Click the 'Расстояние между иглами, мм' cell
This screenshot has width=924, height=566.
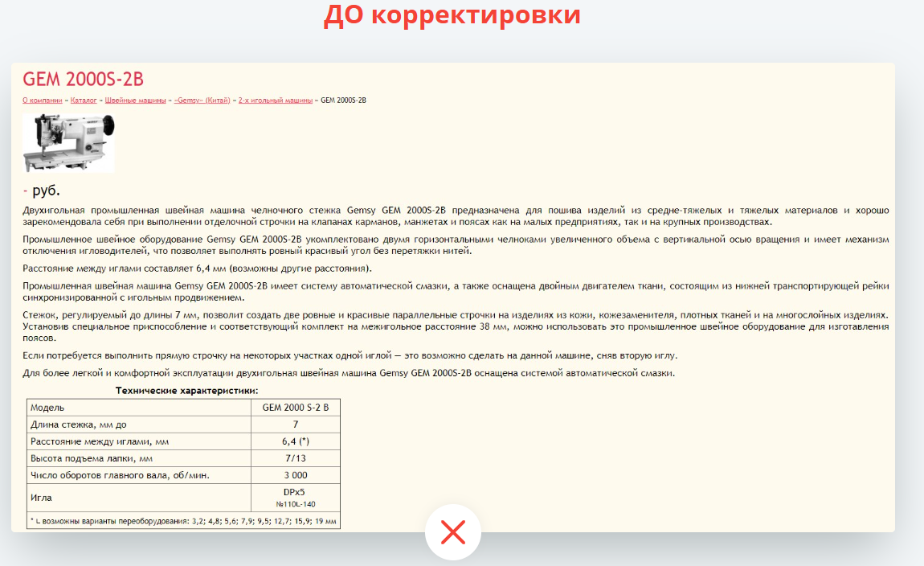(139, 441)
